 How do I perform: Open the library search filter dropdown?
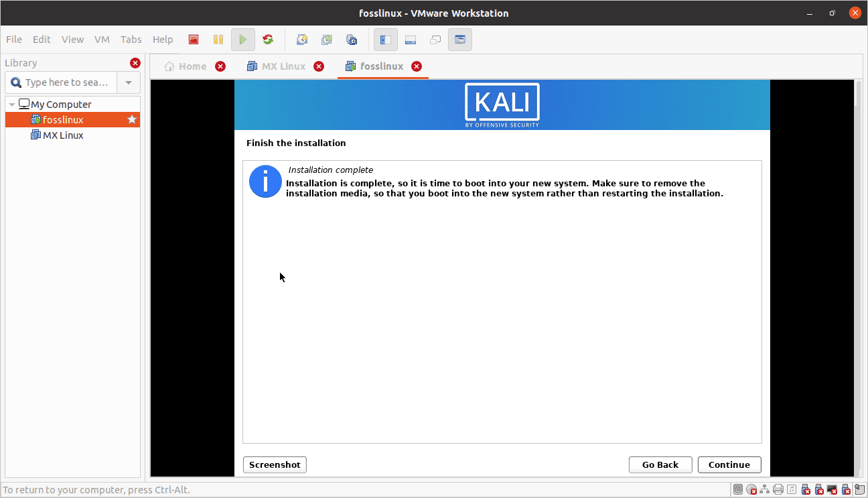(129, 82)
